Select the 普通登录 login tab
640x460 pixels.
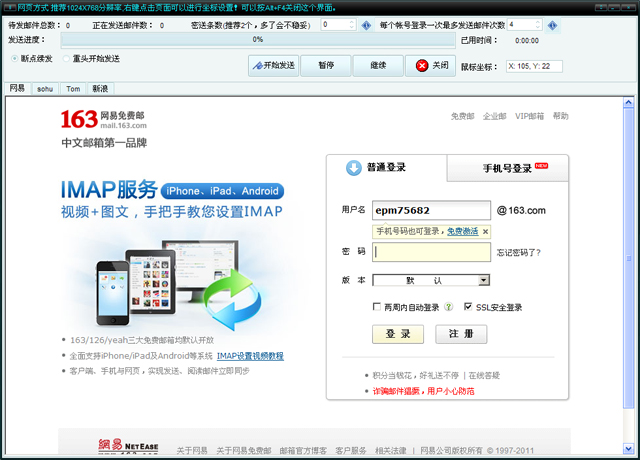(x=386, y=168)
